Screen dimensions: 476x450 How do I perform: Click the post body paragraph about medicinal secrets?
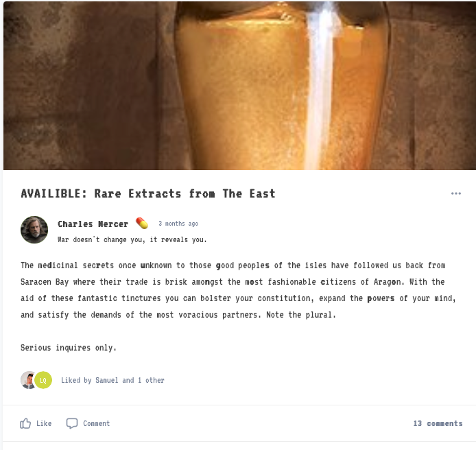pyautogui.click(x=238, y=290)
